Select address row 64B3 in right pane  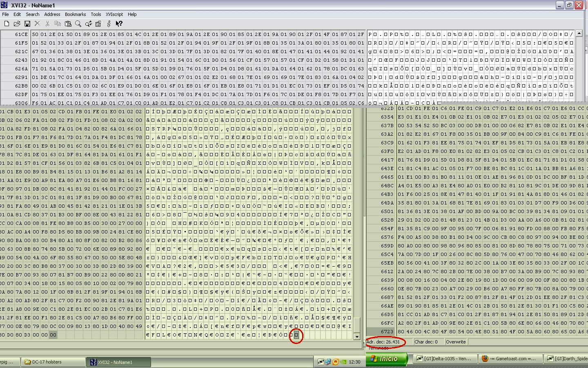pyautogui.click(x=381, y=194)
